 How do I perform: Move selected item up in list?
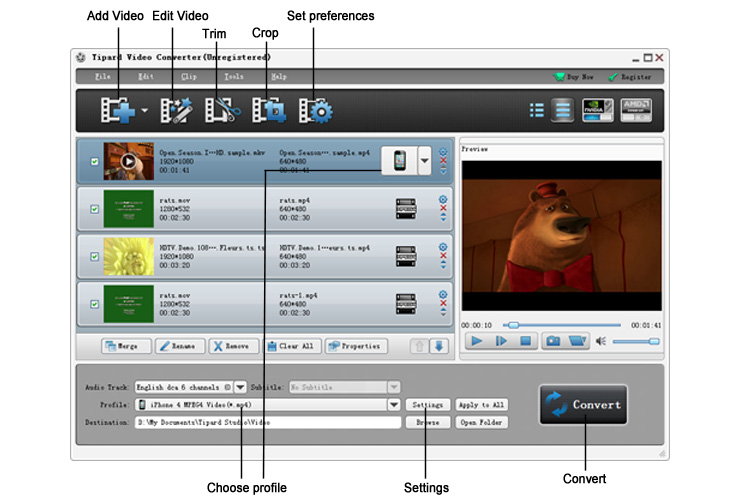(419, 346)
